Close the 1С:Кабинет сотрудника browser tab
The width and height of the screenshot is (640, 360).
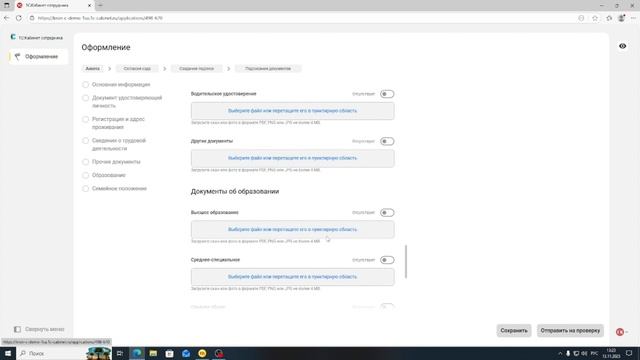[x=89, y=5]
